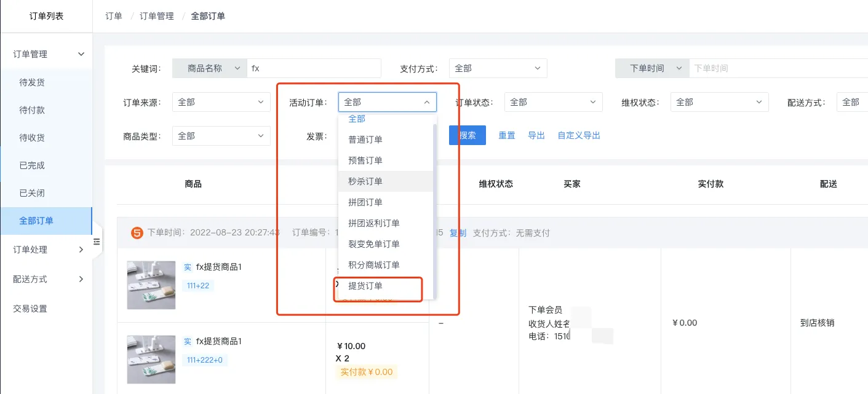This screenshot has width=868, height=394.
Task: Click the blue 搜索 button
Action: click(468, 135)
